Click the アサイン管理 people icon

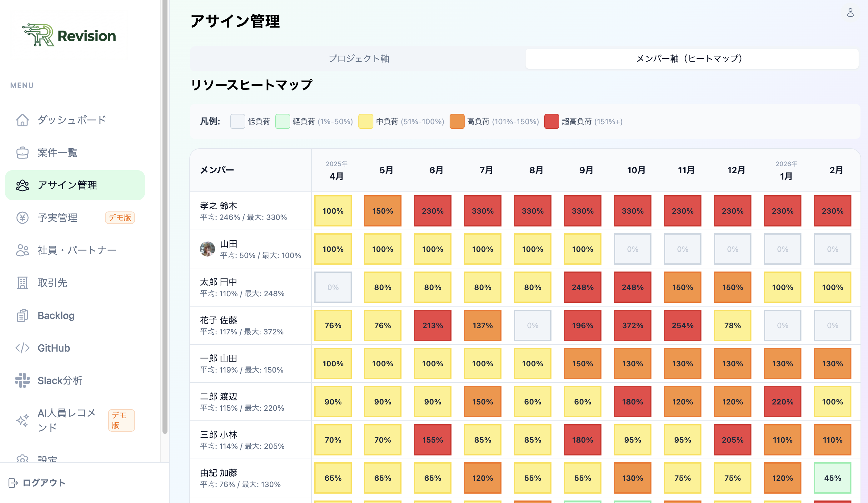click(x=22, y=185)
